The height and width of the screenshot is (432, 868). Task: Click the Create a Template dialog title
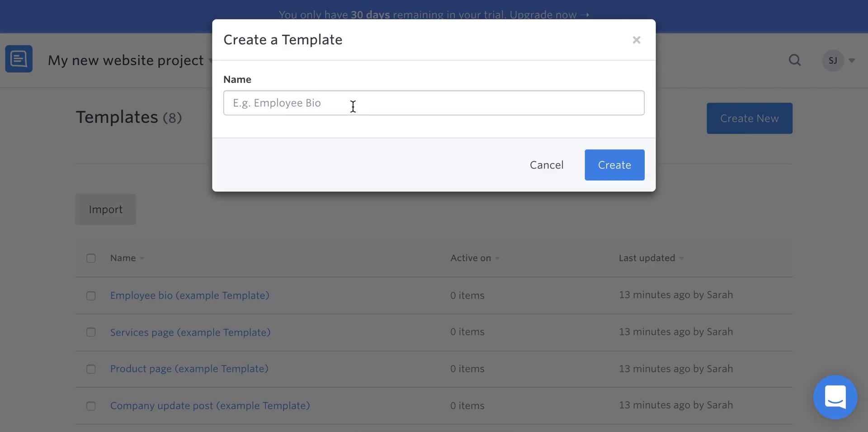tap(283, 40)
